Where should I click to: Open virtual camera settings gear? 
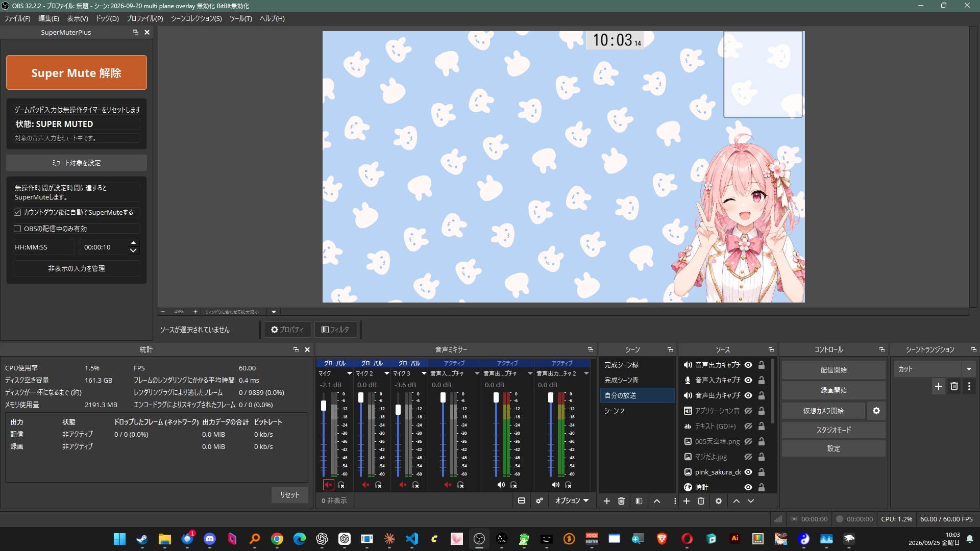[876, 411]
